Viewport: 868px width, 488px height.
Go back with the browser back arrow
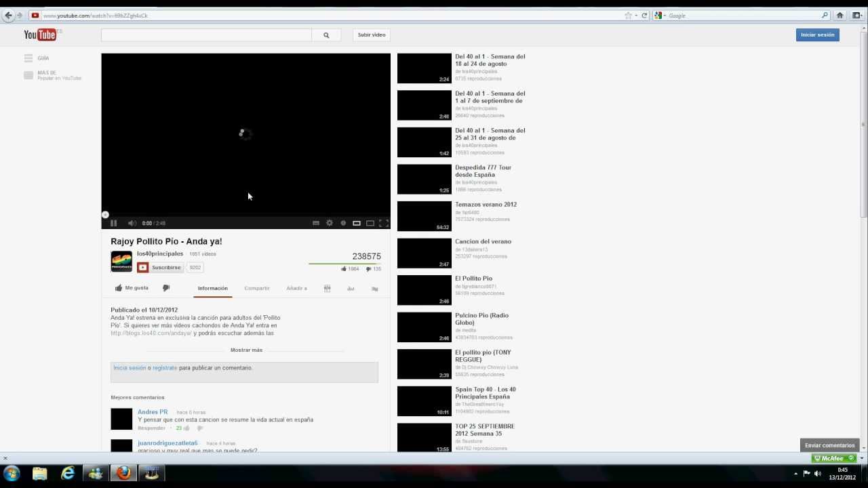click(x=8, y=16)
